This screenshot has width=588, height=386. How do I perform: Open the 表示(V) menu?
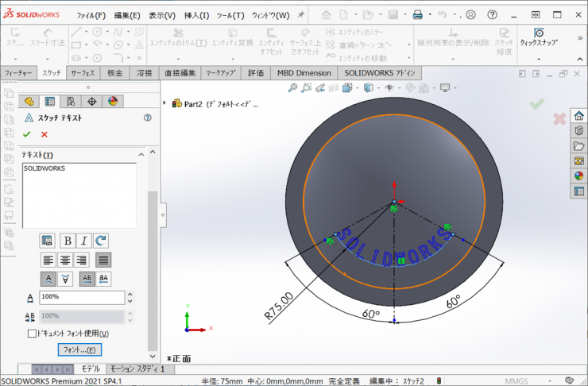coord(162,15)
